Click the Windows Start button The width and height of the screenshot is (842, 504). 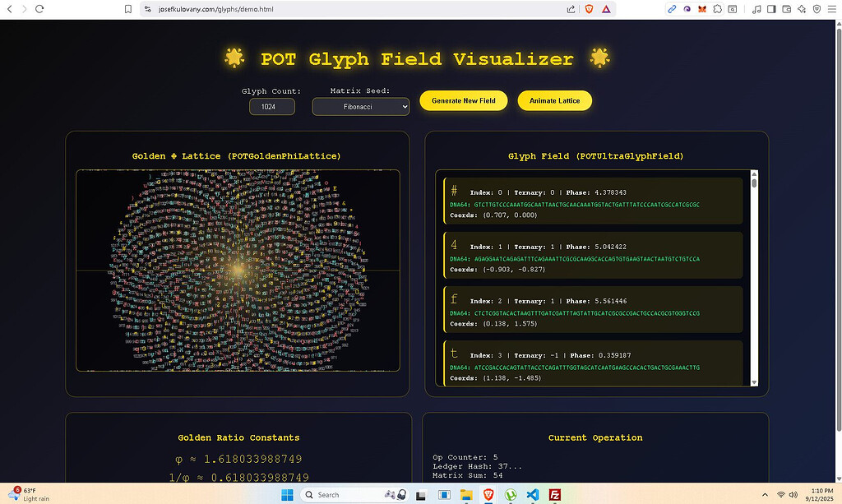click(x=288, y=494)
